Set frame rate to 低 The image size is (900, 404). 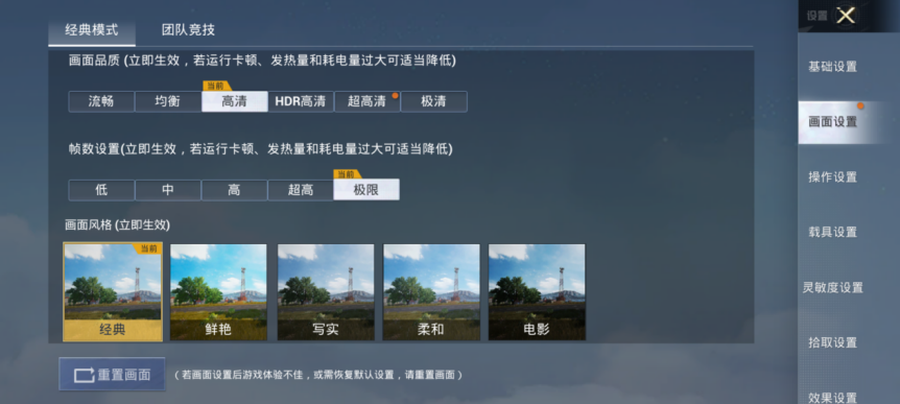(102, 190)
